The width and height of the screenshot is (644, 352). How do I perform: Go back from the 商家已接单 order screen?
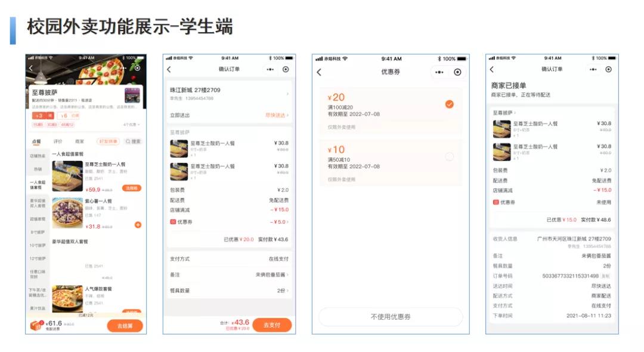492,70
